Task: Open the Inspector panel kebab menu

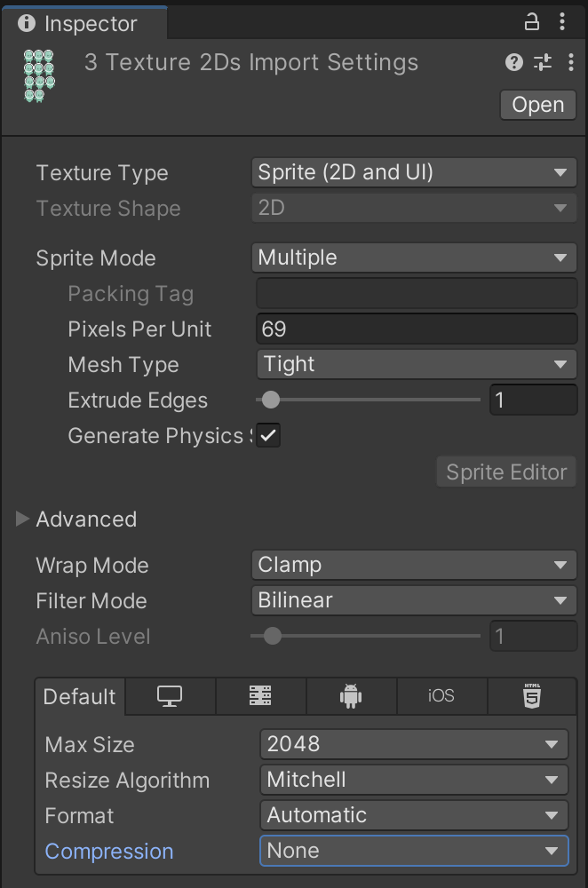Action: tap(562, 22)
